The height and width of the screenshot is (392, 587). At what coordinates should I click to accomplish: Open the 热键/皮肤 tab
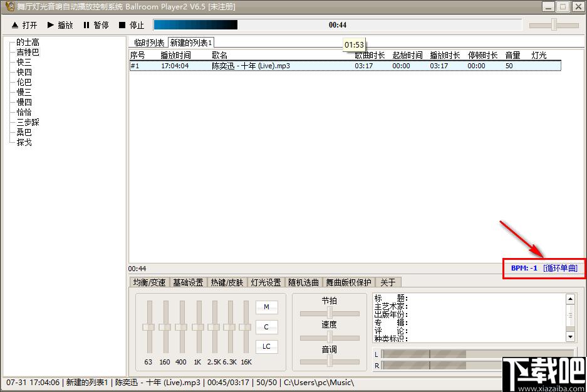pos(227,282)
